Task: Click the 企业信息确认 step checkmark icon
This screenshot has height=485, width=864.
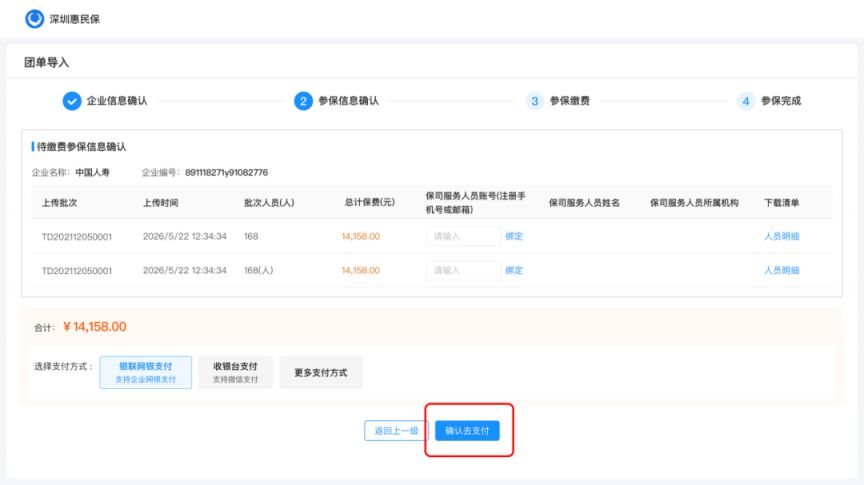Action: 72,101
